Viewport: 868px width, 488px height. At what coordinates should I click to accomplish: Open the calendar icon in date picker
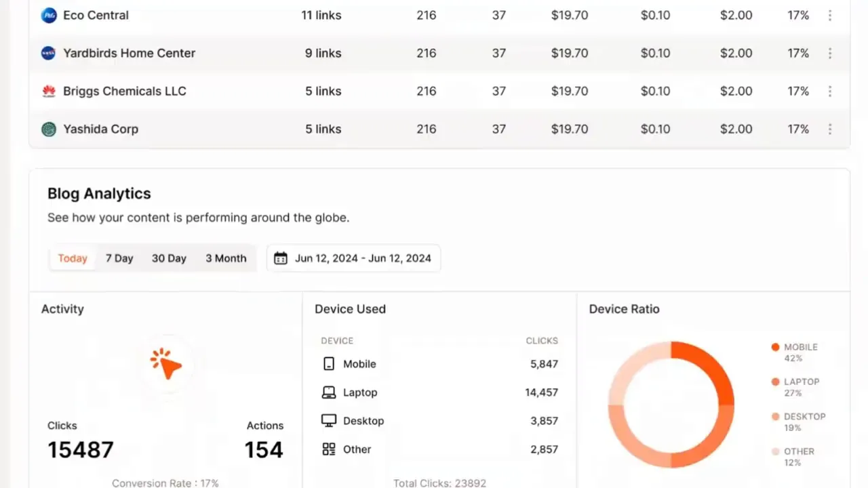click(280, 258)
